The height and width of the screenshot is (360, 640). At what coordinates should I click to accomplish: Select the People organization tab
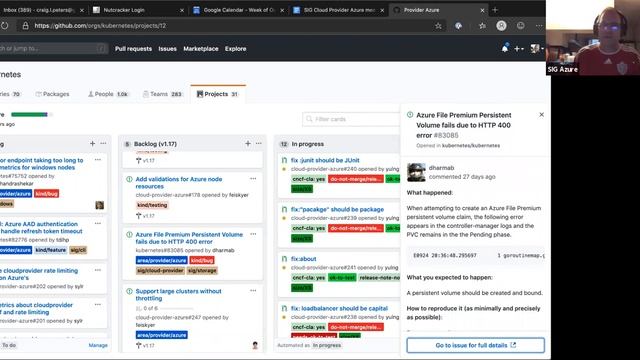click(x=108, y=94)
